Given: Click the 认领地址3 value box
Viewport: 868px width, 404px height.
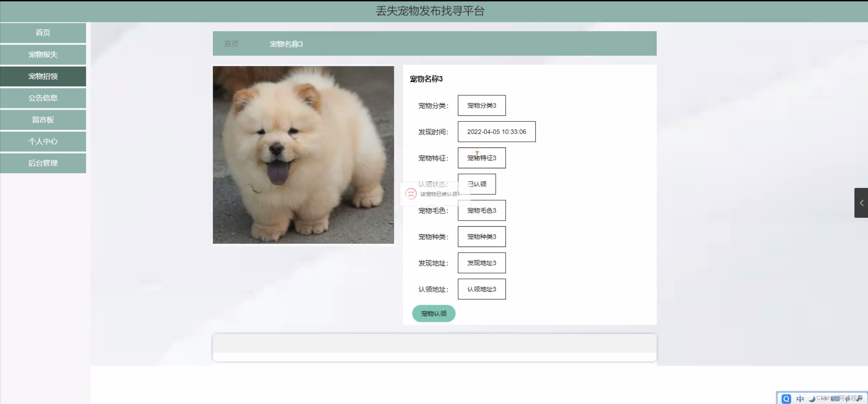Looking at the screenshot, I should (x=481, y=289).
